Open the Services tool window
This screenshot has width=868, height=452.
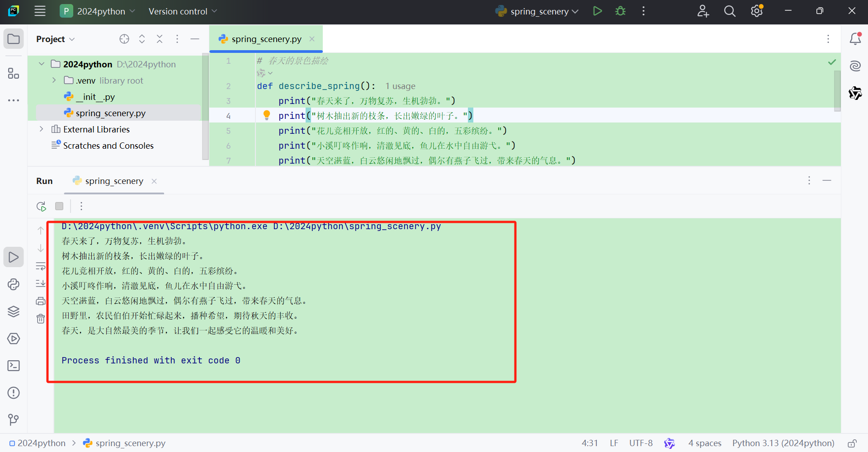point(14,339)
